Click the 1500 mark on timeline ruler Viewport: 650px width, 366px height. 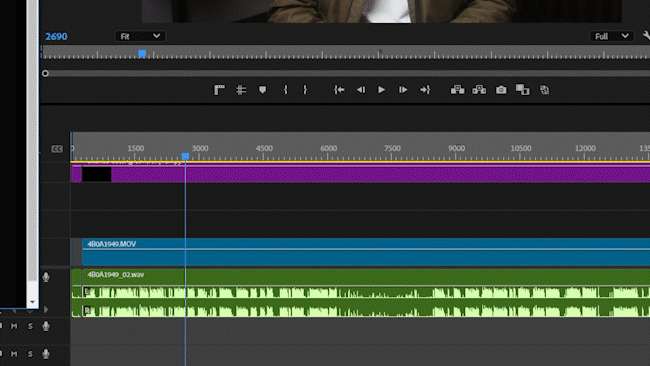[x=136, y=148]
